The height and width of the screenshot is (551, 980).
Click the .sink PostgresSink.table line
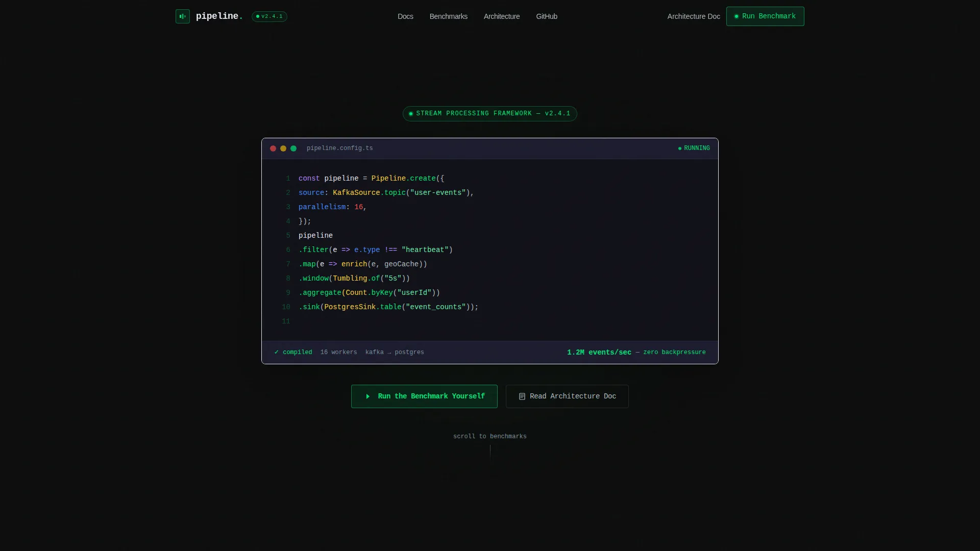(388, 307)
